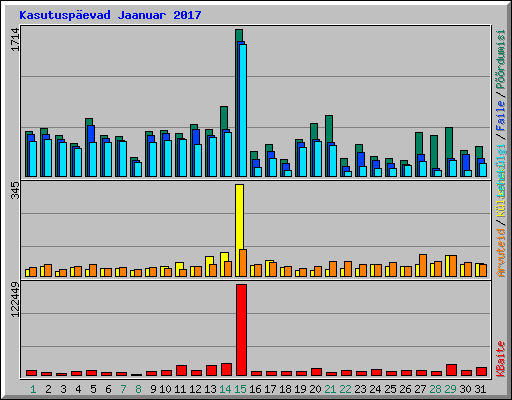Select day 31 label on the x-axis
This screenshot has width=512, height=400.
tap(480, 389)
